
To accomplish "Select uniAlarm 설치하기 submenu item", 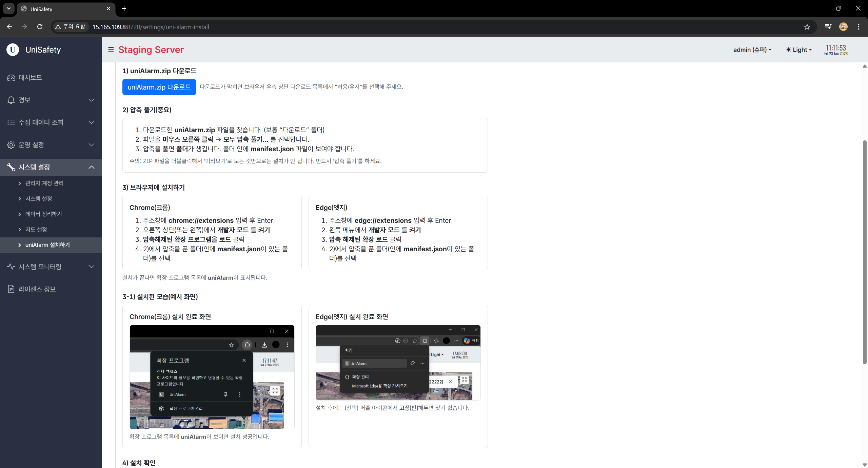I will pyautogui.click(x=51, y=245).
